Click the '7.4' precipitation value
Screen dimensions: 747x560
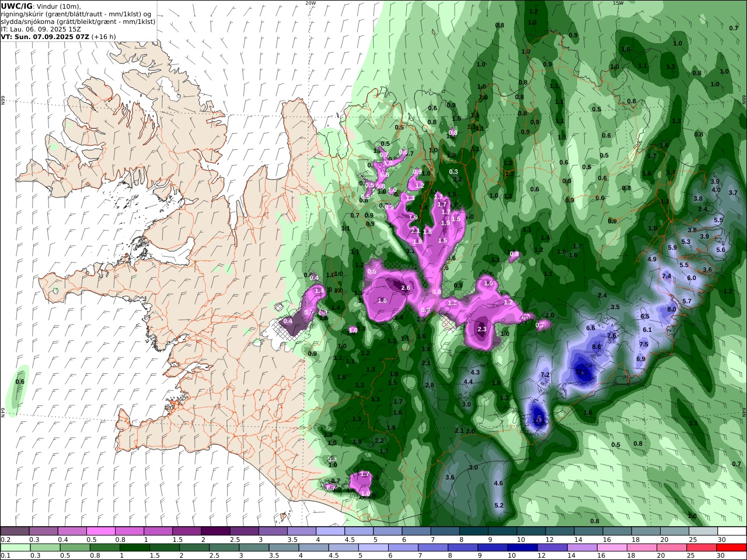click(x=666, y=276)
